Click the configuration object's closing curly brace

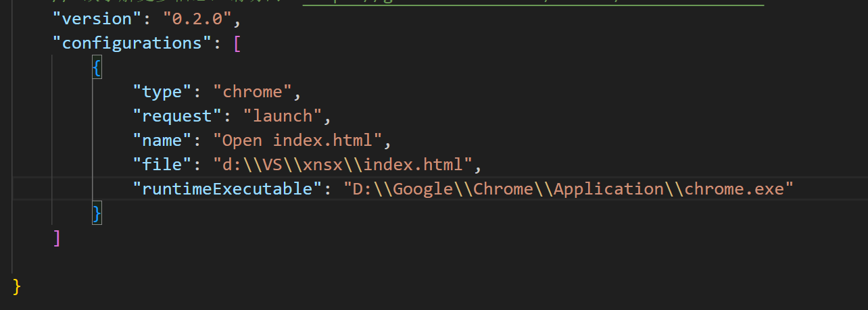(97, 213)
